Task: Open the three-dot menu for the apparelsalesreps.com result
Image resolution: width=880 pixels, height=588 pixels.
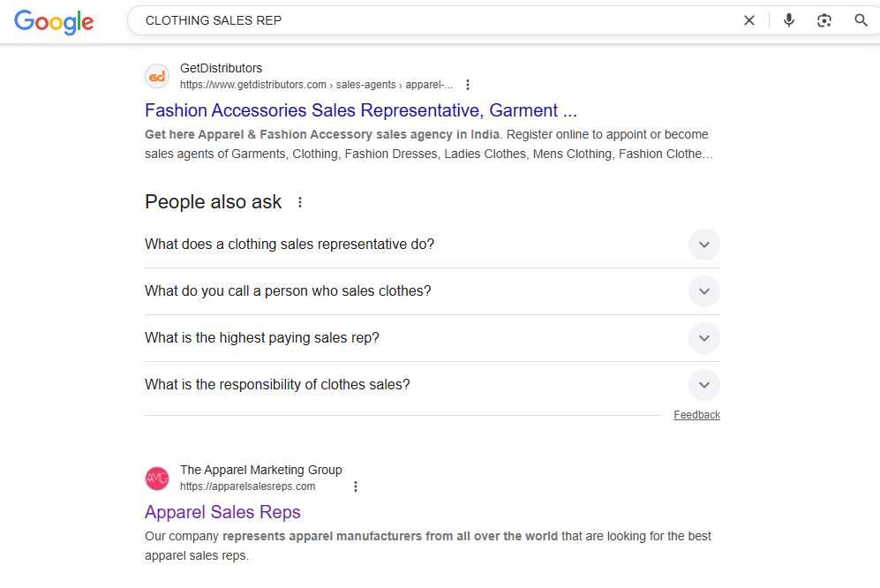Action: pyautogui.click(x=355, y=486)
